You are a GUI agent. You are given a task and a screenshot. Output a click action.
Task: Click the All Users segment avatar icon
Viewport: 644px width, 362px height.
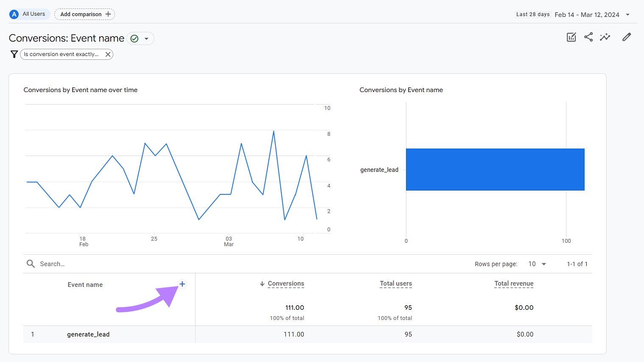point(14,14)
